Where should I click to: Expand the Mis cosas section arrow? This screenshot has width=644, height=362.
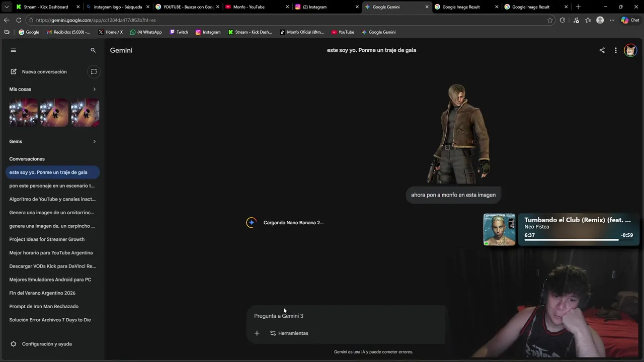point(94,89)
